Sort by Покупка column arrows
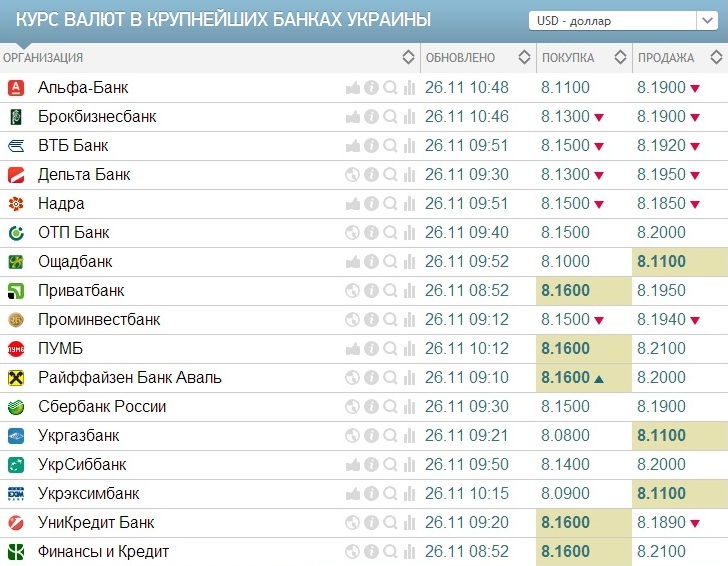728x566 pixels. (x=620, y=57)
